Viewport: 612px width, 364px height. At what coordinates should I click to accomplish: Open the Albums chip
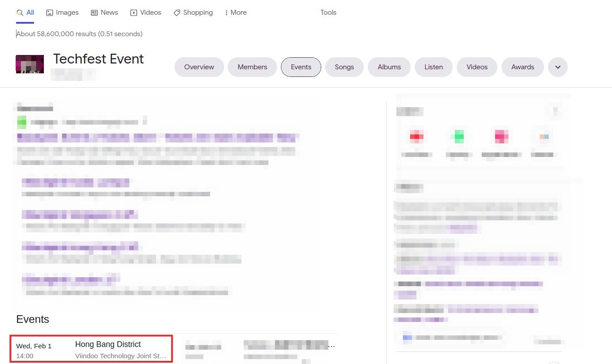(389, 67)
